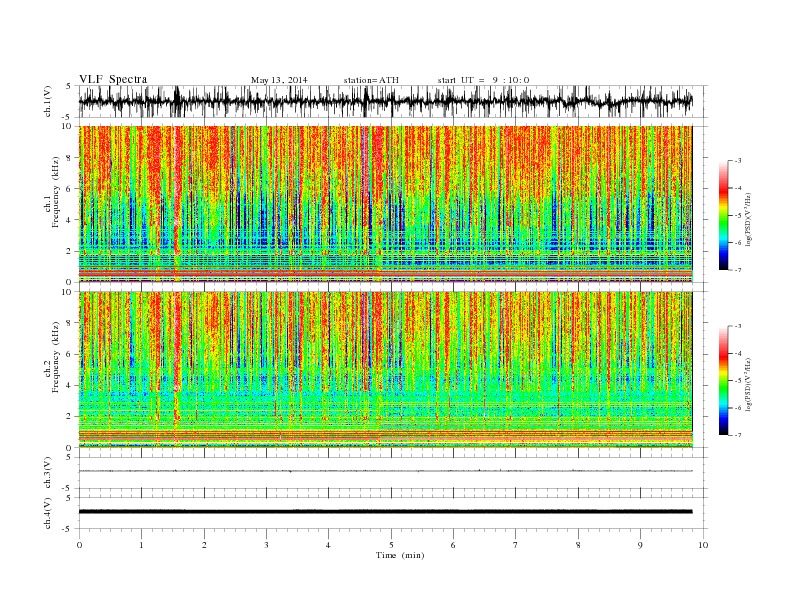The width and height of the screenshot is (792, 612).
Task: Click the "ch.1(V)" waveform axis label
Action: pyautogui.click(x=48, y=101)
